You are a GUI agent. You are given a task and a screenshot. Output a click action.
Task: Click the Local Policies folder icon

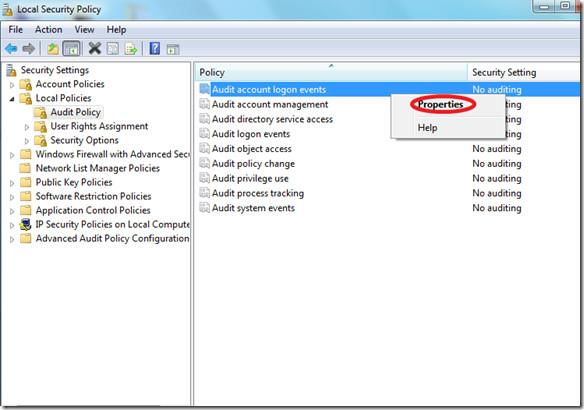point(26,99)
